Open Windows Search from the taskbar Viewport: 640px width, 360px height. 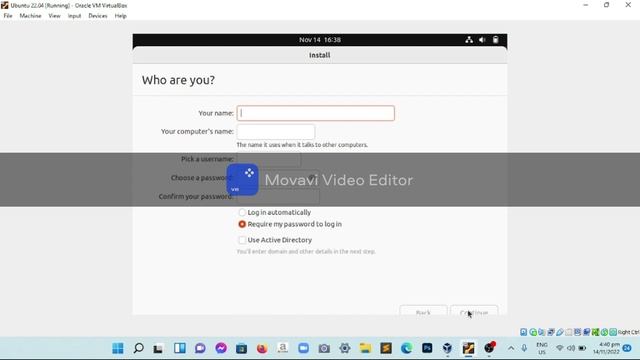(x=138, y=348)
